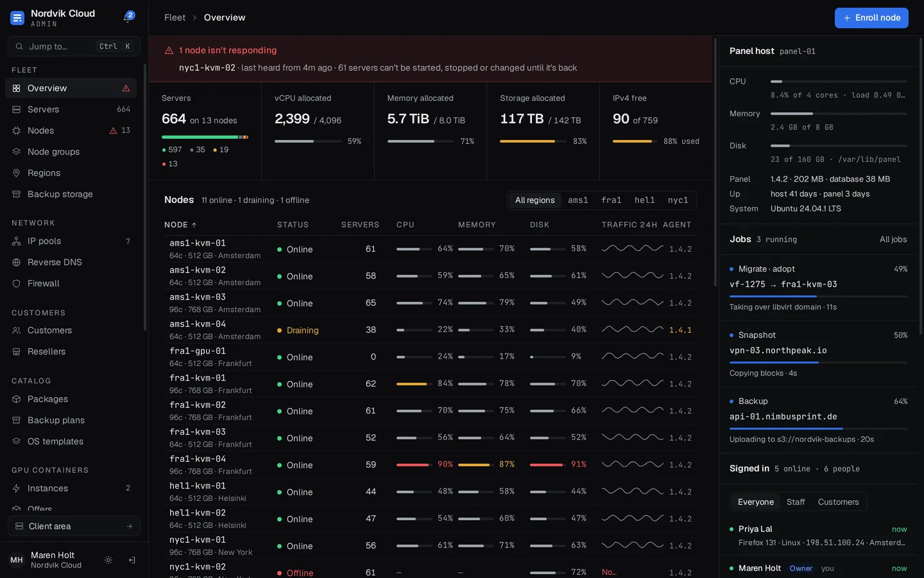The image size is (924, 578).
Task: Filter nodes by the ams1 region
Action: coord(577,200)
